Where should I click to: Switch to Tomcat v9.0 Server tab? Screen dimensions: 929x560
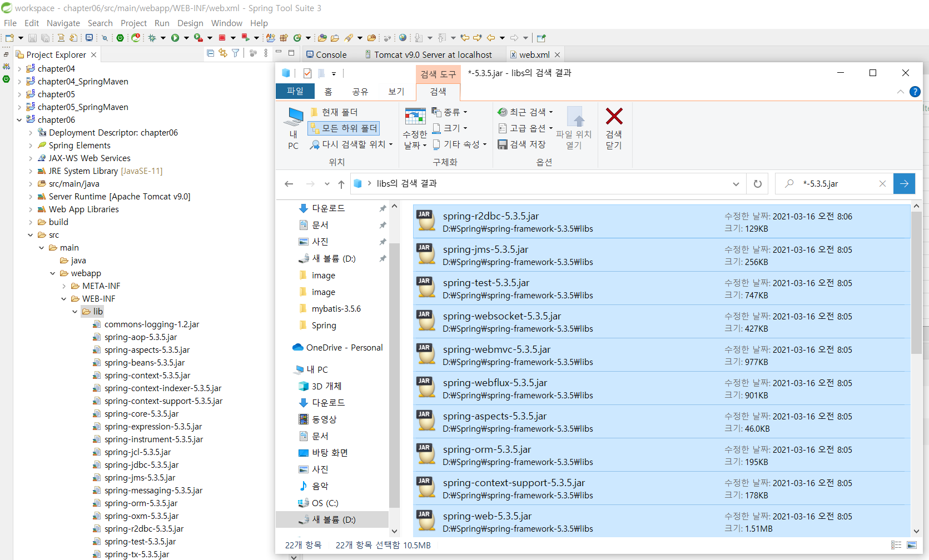[x=429, y=54]
